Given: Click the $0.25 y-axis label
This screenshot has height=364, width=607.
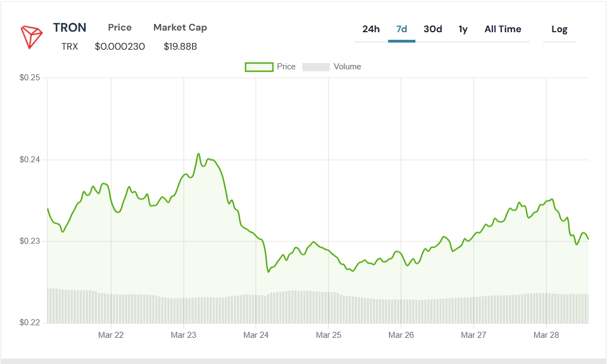Looking at the screenshot, I should coord(30,77).
